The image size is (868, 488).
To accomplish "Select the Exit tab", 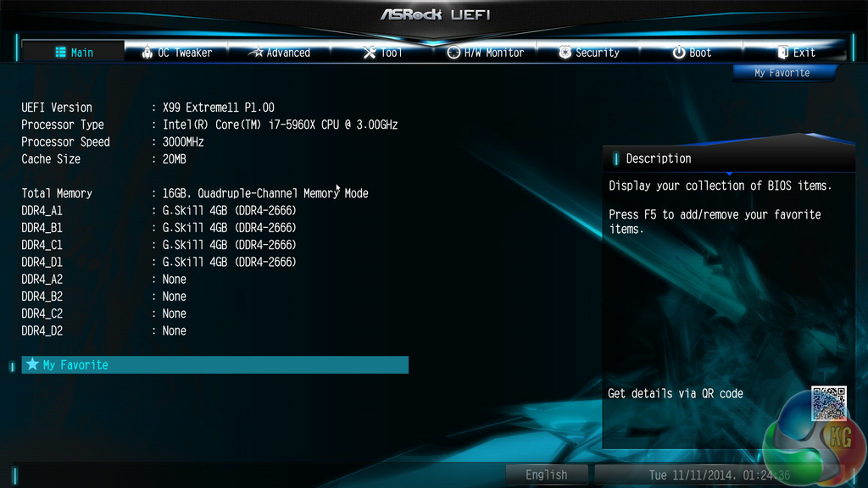I will (x=794, y=52).
